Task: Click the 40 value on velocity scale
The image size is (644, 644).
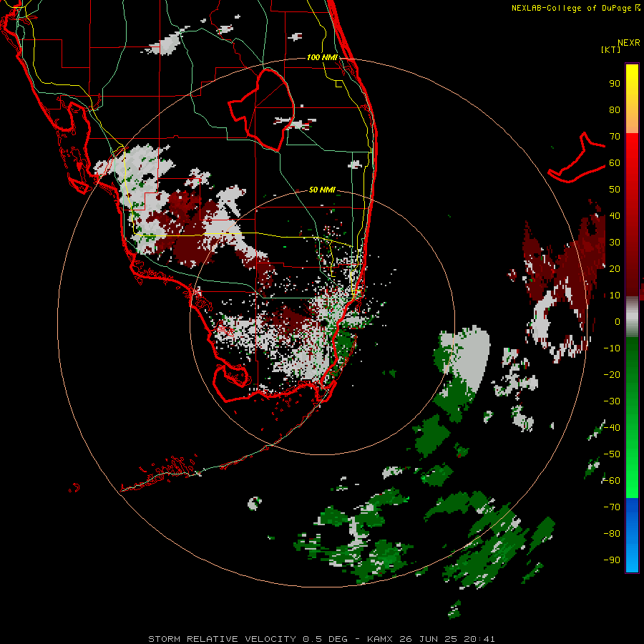Action: (x=615, y=215)
